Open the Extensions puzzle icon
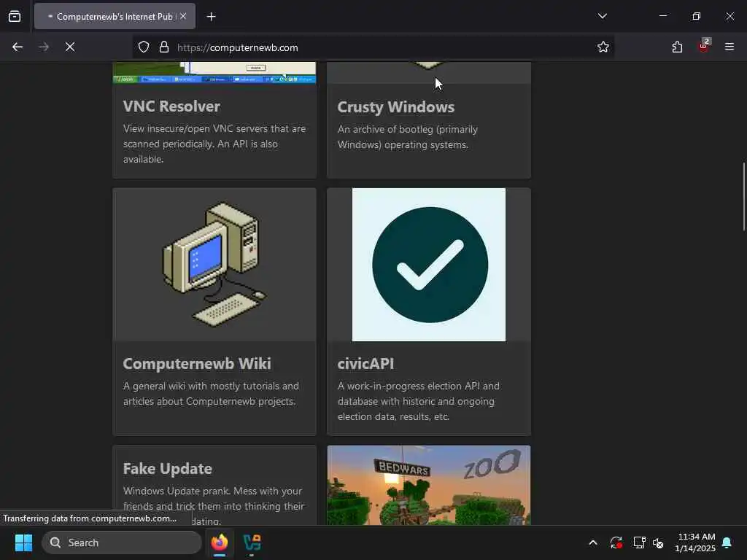747x560 pixels. coord(677,47)
